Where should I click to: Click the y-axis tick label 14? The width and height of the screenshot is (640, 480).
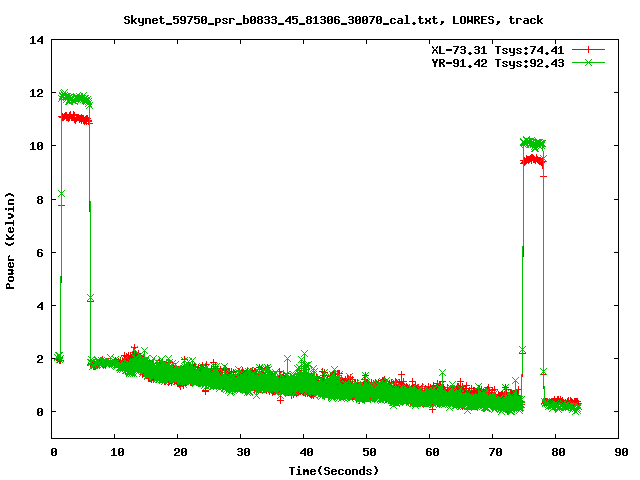point(36,40)
